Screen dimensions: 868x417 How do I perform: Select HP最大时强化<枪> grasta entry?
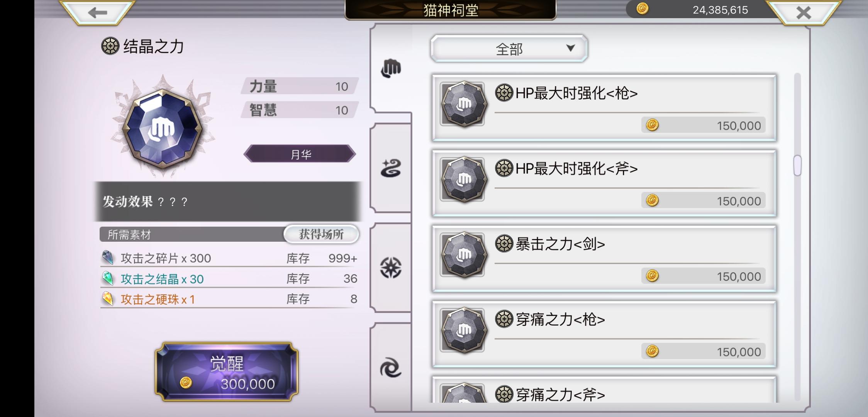[604, 108]
